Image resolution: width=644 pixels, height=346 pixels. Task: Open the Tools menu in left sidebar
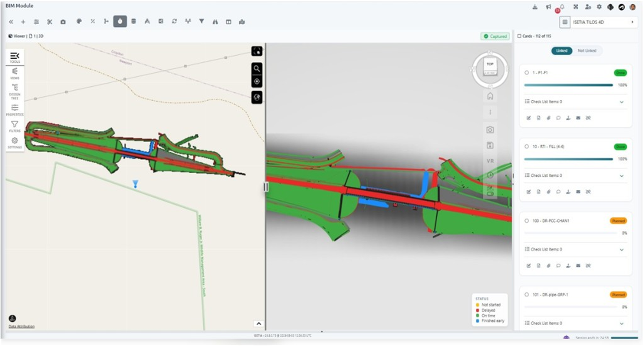pos(15,57)
